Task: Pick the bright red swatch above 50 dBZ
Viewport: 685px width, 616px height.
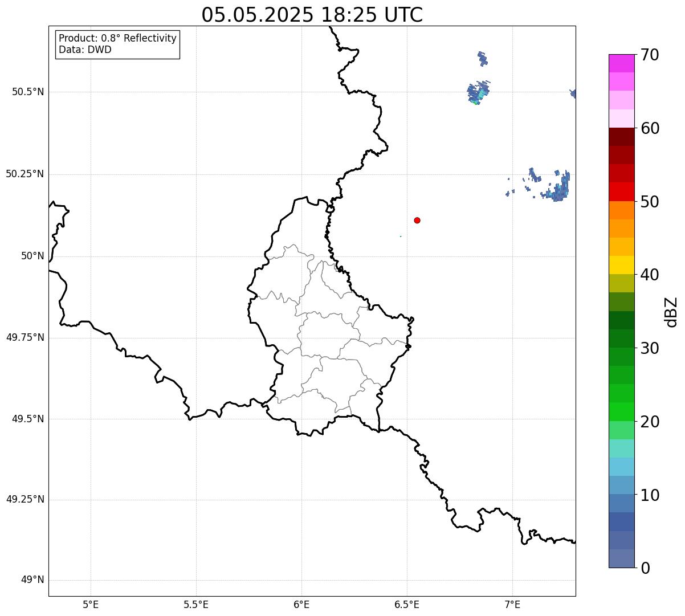Action: [x=621, y=191]
